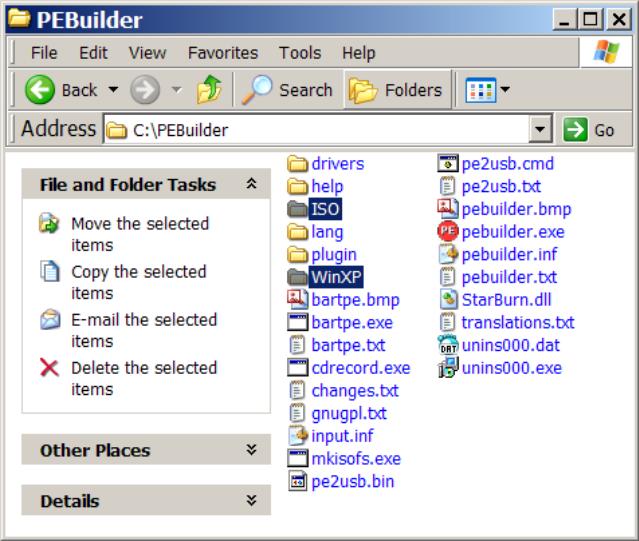The width and height of the screenshot is (639, 541).
Task: Open the Favorites menu
Action: click(223, 53)
